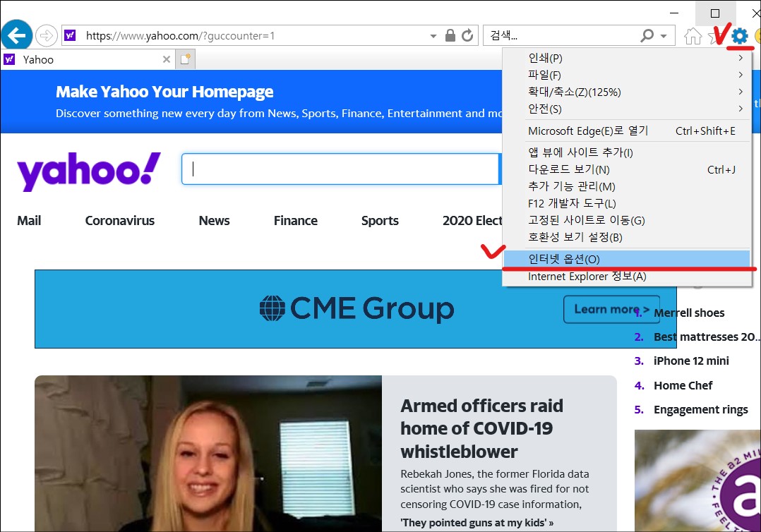Open the Mail link

(x=29, y=221)
